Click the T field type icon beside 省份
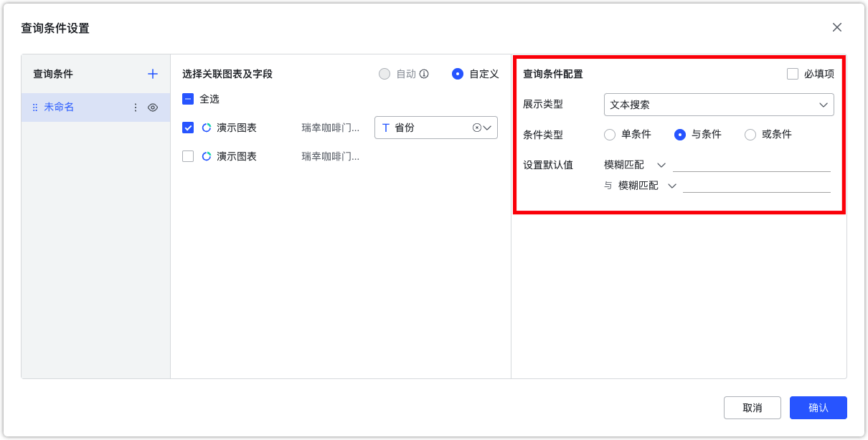 [385, 128]
